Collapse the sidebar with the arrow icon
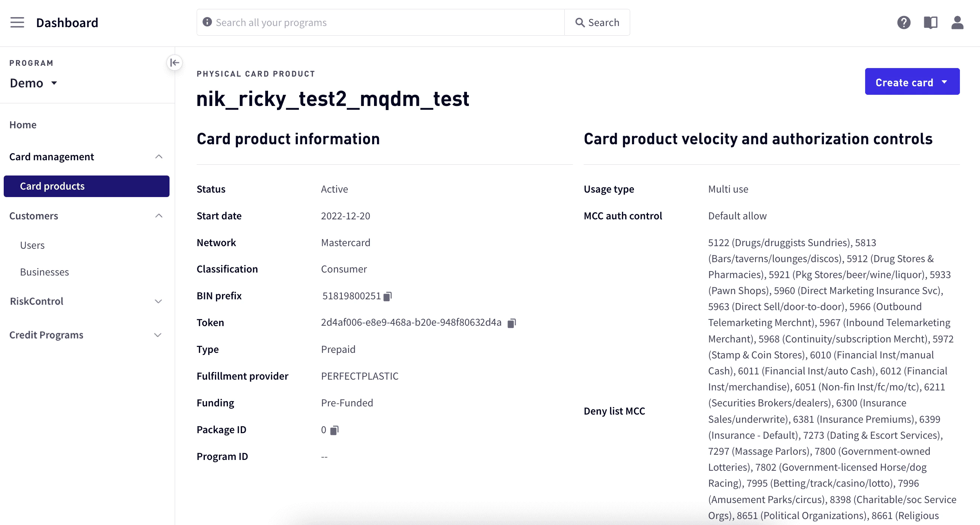Screen dimensions: 980x525 tap(175, 62)
